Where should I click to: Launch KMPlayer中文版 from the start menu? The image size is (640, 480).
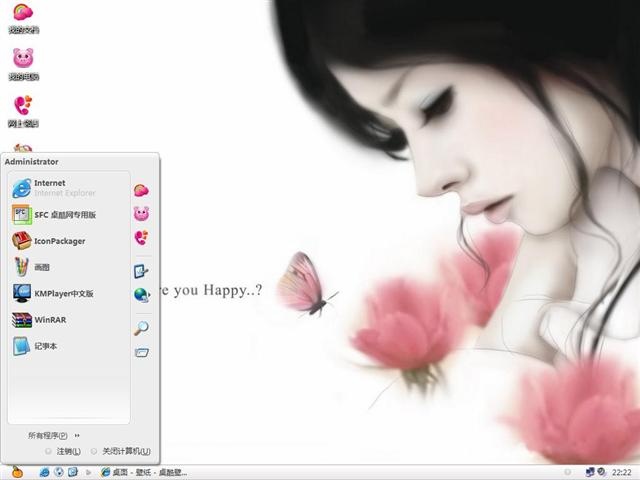tap(53, 293)
